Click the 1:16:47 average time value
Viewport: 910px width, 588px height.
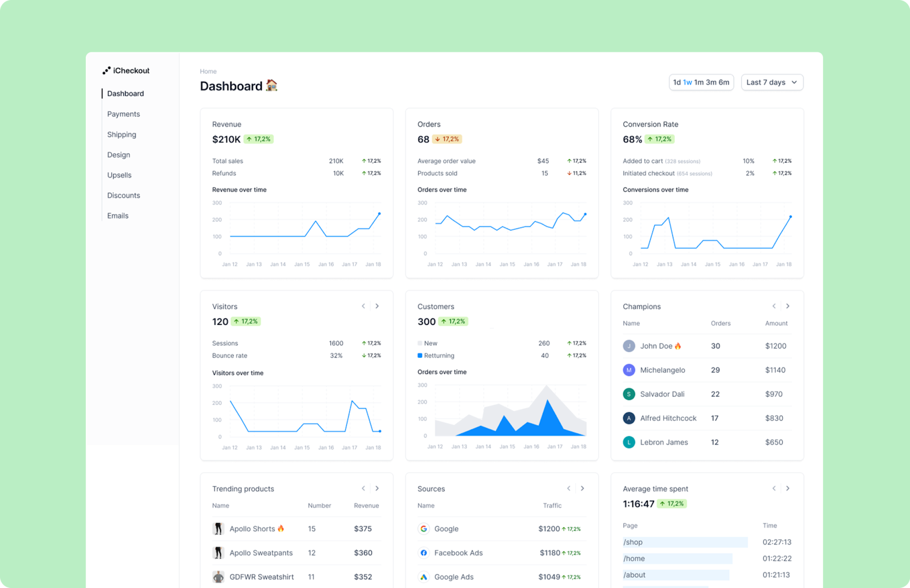[639, 504]
